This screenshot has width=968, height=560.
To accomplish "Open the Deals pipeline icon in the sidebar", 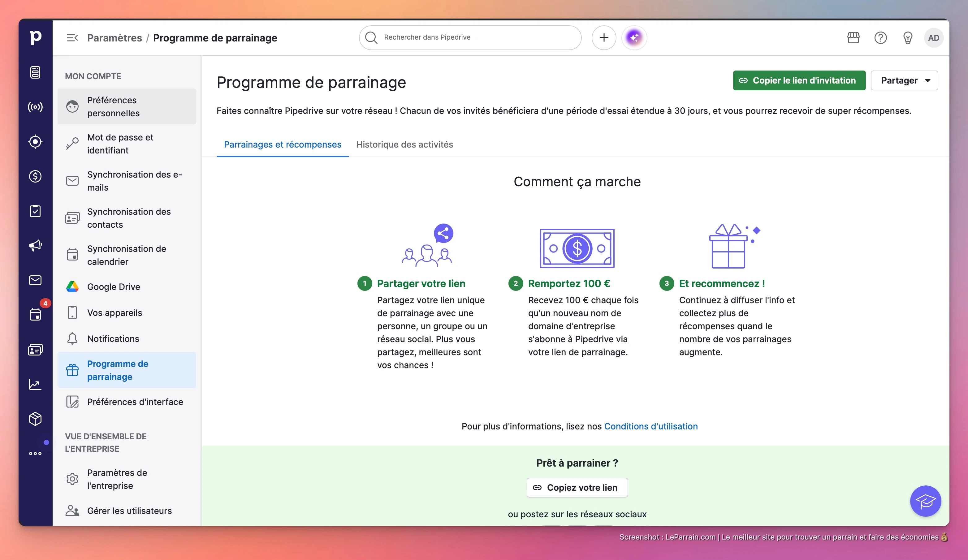I will 35,177.
